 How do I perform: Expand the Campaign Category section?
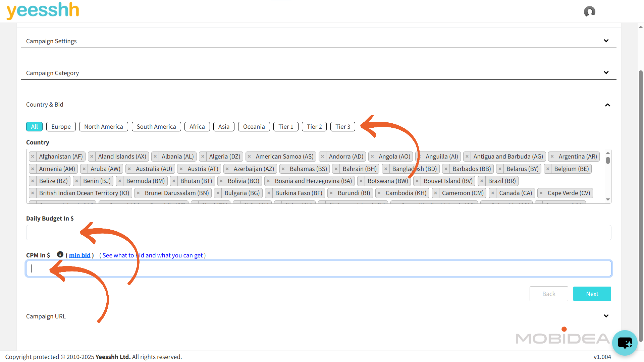tap(606, 73)
